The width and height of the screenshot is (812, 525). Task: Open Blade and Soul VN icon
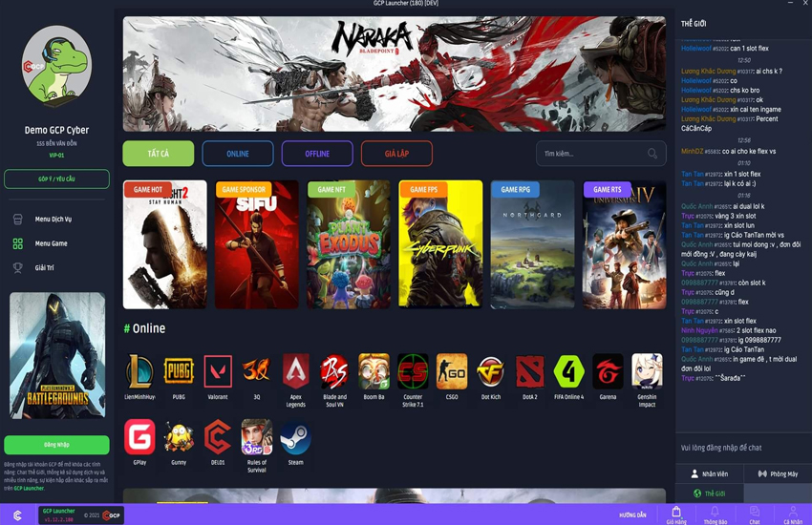click(334, 371)
